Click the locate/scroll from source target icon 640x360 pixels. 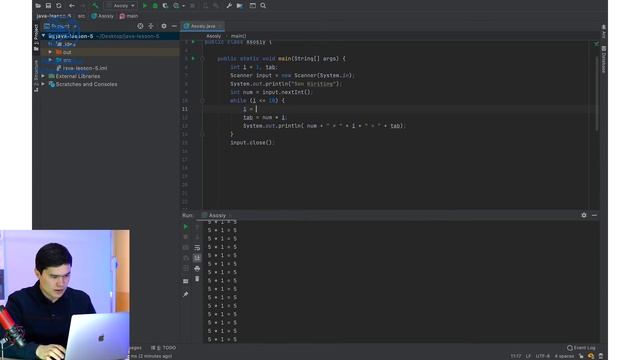coord(140,26)
